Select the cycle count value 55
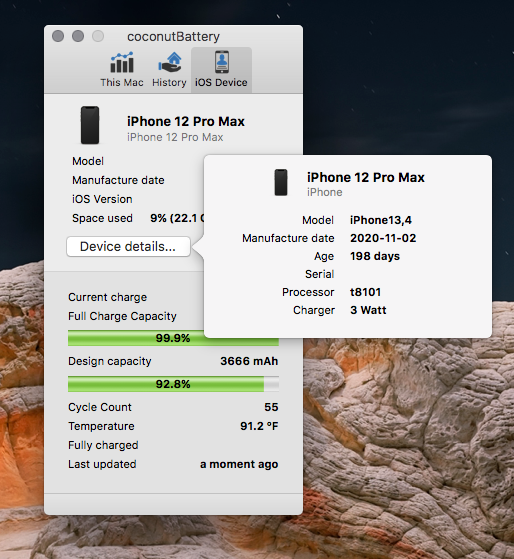The width and height of the screenshot is (514, 559). click(x=271, y=407)
